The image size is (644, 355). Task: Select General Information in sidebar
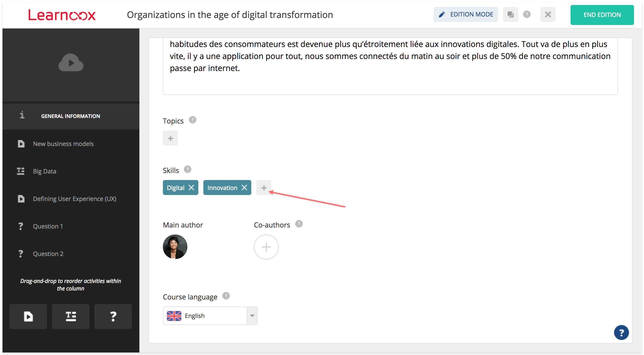point(70,116)
